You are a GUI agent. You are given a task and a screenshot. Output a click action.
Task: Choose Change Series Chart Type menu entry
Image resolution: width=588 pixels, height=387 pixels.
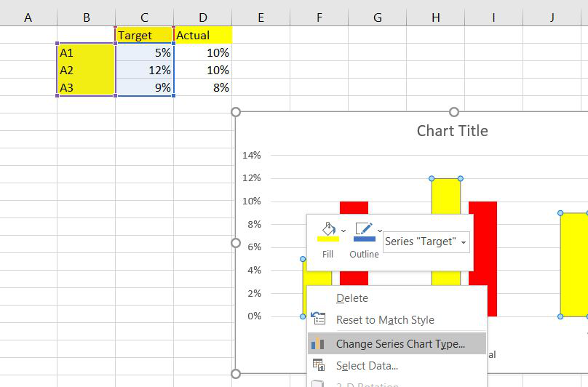[x=400, y=344]
